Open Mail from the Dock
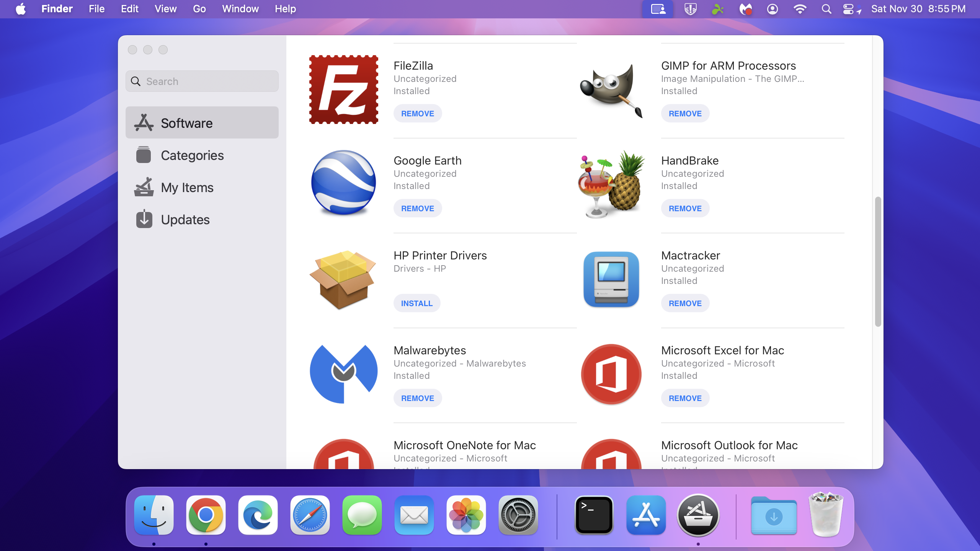This screenshot has width=980, height=551. 414,515
